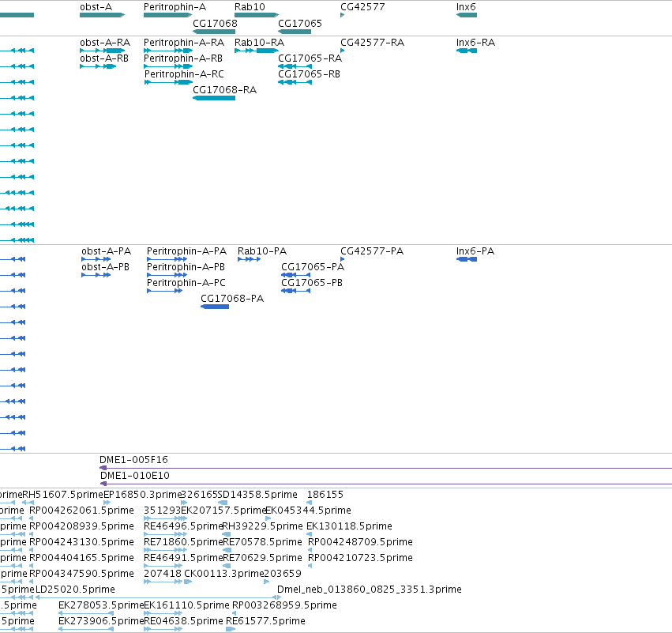Select the DME1-005F16 BAC clone
The width and height of the screenshot is (672, 633).
(x=385, y=468)
